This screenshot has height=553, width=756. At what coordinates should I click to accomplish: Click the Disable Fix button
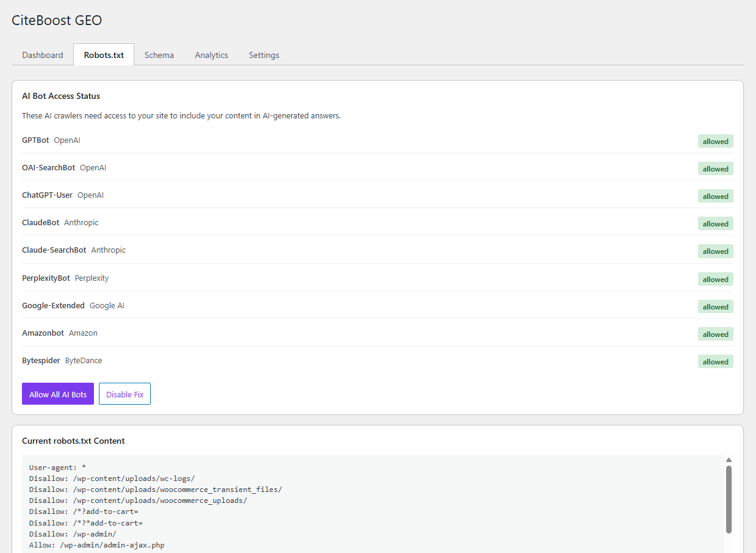[124, 394]
